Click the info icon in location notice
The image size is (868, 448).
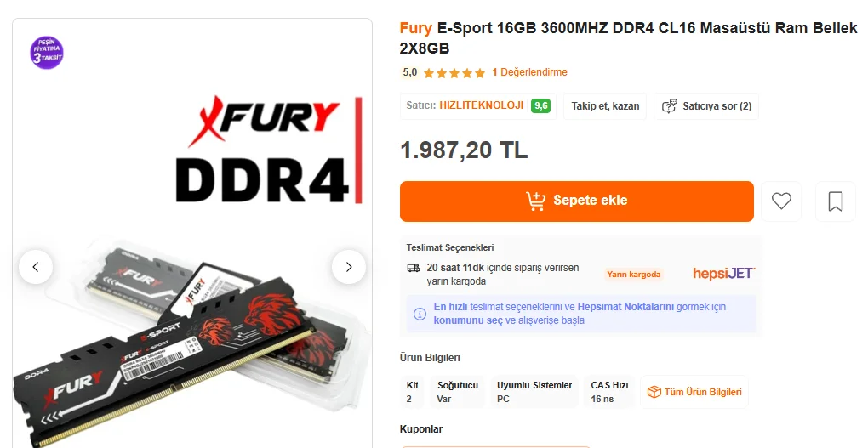point(420,314)
